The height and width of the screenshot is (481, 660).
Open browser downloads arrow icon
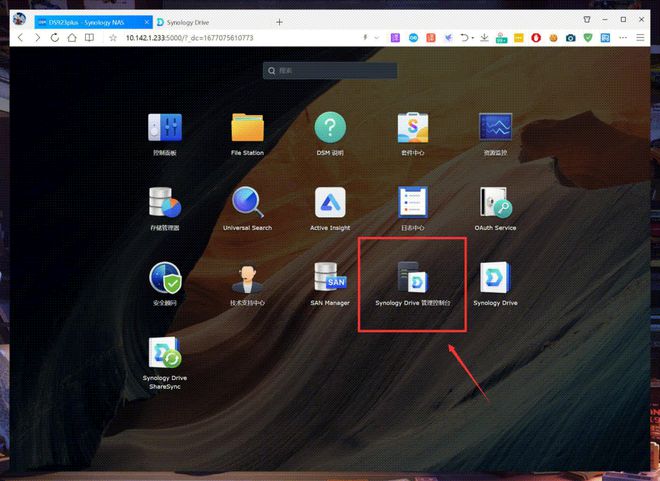484,38
